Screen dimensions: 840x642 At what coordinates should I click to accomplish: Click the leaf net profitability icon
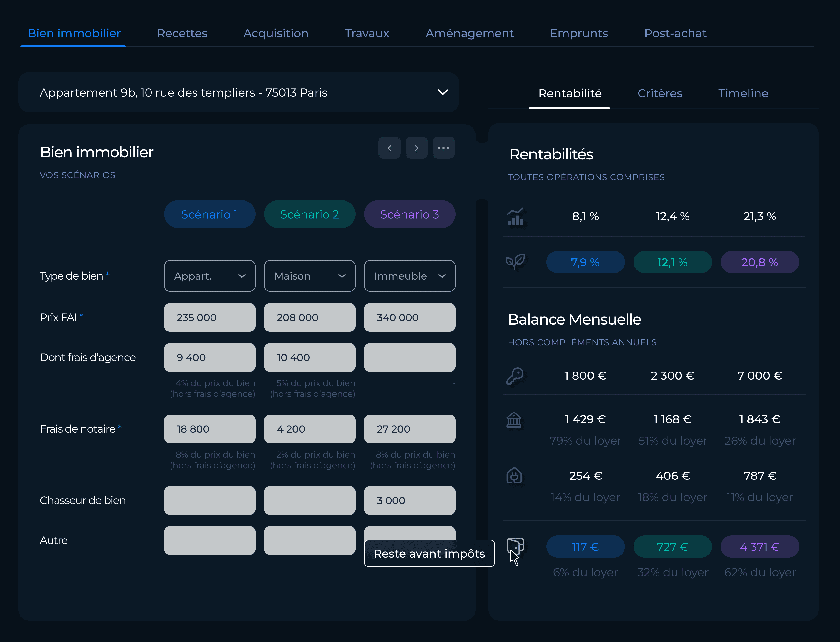[x=515, y=262]
